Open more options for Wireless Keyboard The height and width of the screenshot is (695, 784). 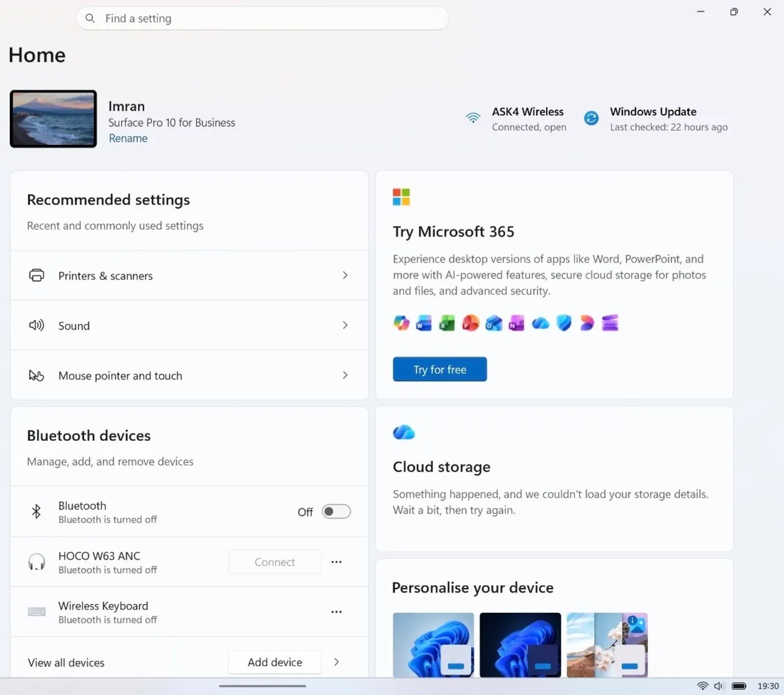336,612
